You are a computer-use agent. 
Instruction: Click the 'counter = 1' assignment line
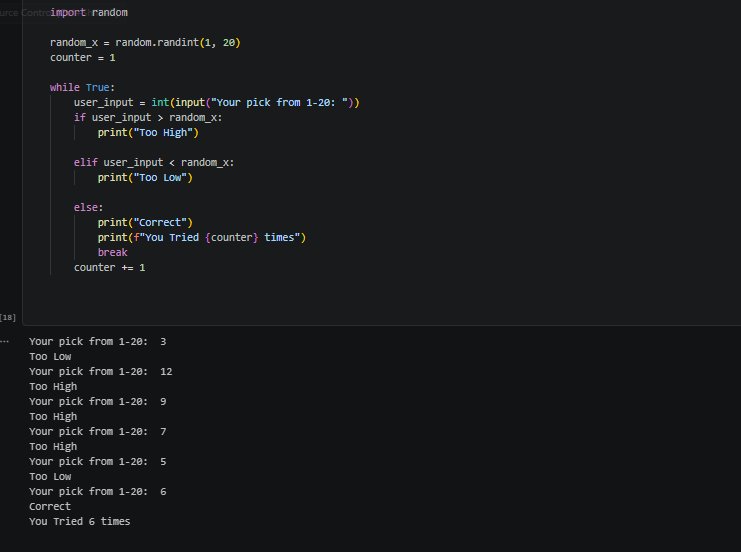[83, 58]
